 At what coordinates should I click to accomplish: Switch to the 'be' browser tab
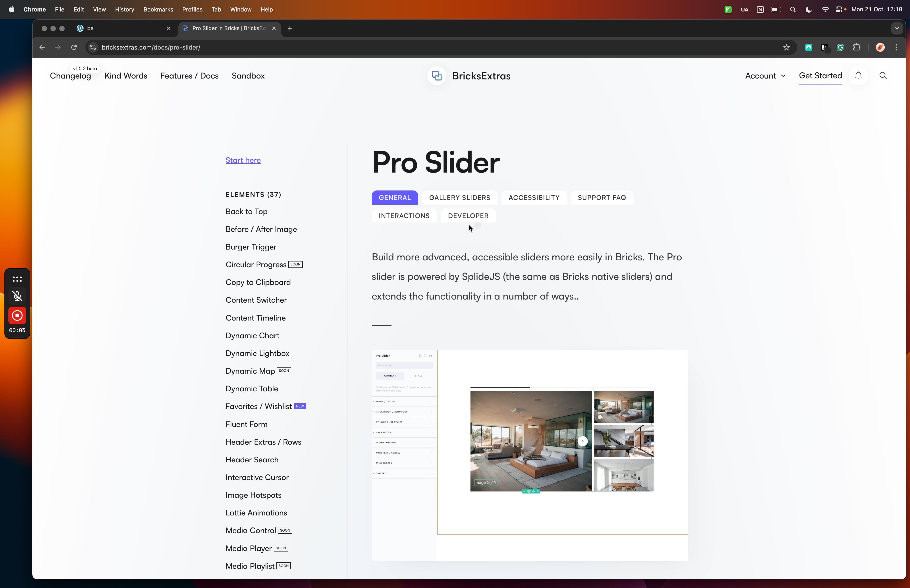click(123, 28)
